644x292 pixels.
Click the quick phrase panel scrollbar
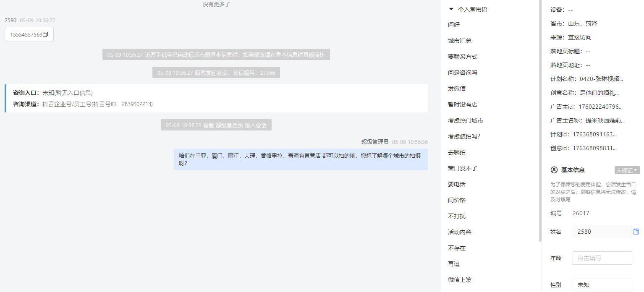click(540, 121)
